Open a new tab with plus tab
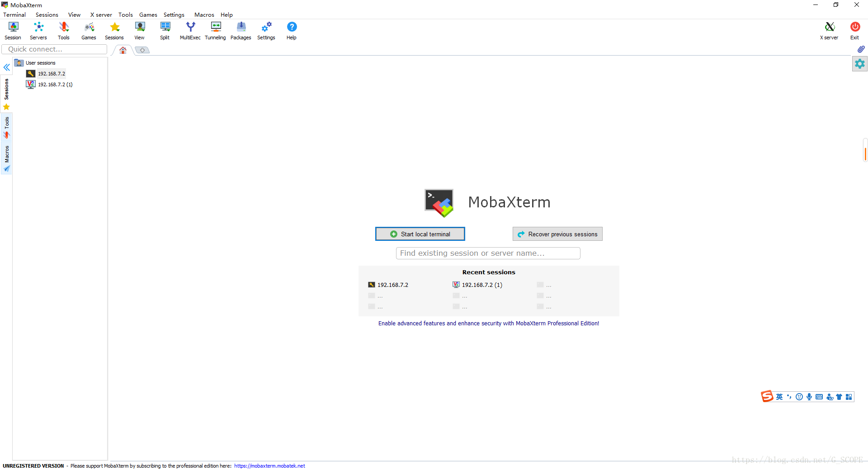The image size is (868, 469). 142,50
